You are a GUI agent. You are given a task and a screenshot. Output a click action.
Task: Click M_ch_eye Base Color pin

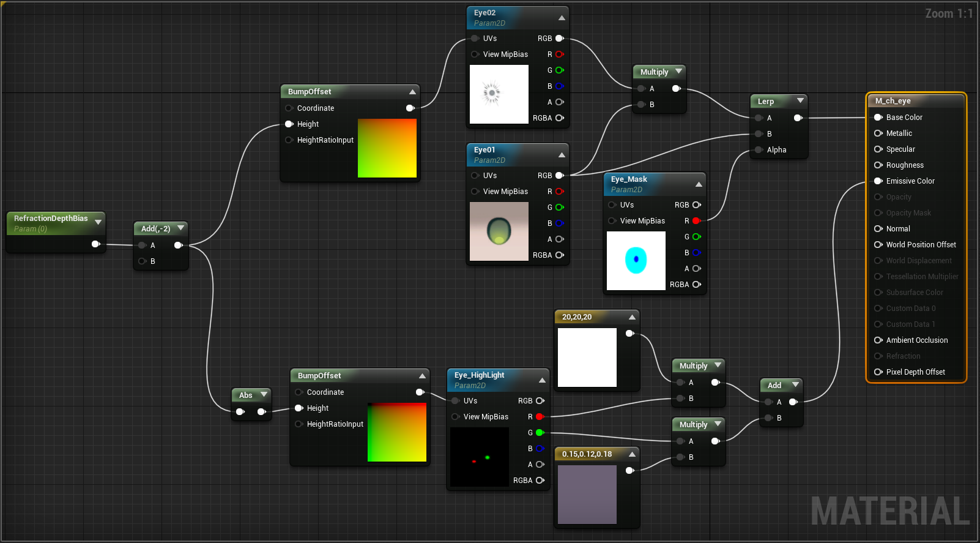[878, 118]
